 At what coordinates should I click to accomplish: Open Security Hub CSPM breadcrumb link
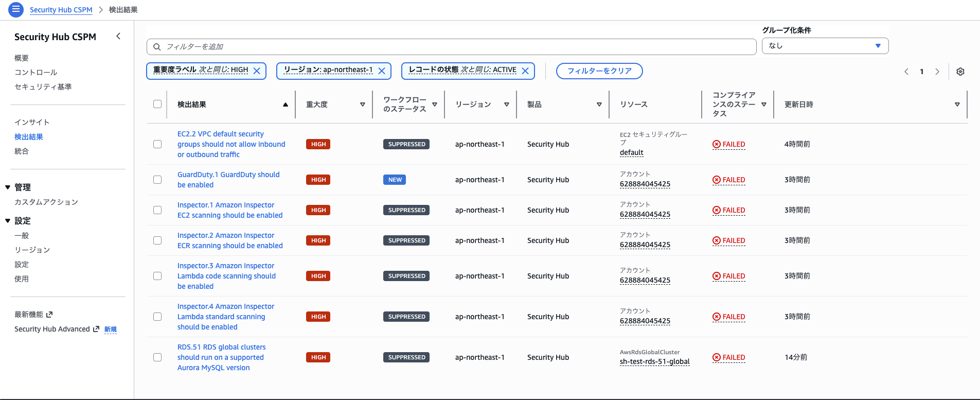61,10
